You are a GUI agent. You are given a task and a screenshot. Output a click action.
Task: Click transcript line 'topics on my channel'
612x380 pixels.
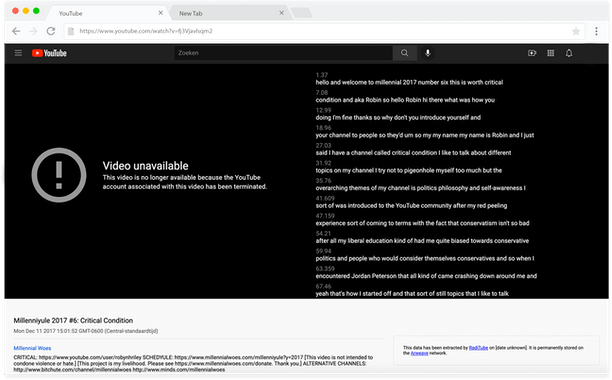click(409, 170)
